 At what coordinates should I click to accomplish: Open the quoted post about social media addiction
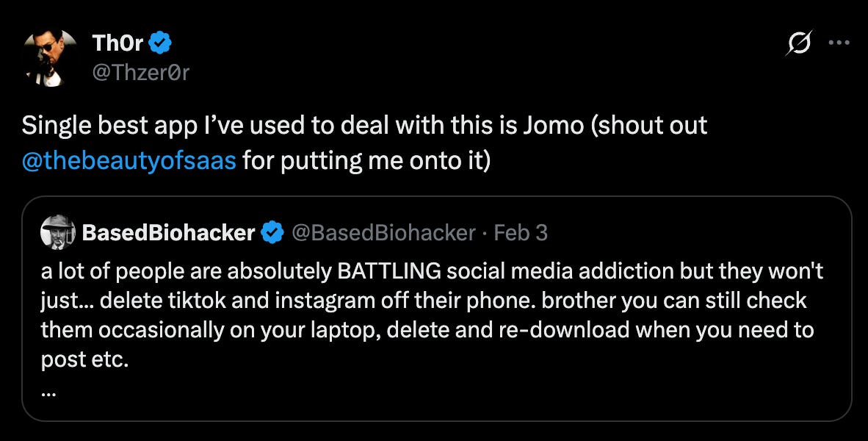(x=436, y=309)
